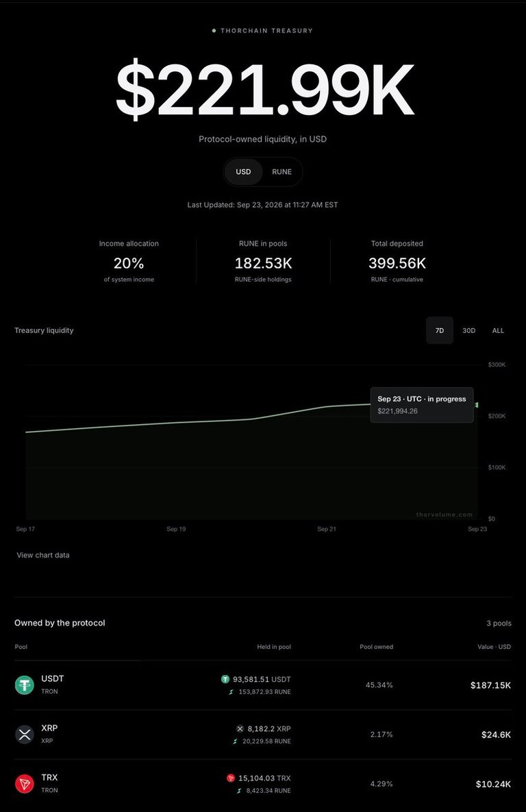Sort by Value · USD column header
The image size is (526, 812).
[494, 647]
